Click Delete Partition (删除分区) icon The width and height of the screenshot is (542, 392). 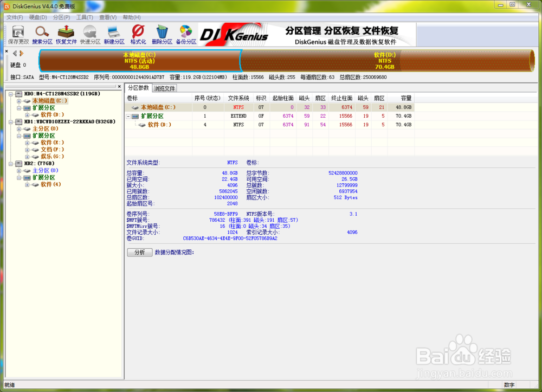(x=162, y=35)
